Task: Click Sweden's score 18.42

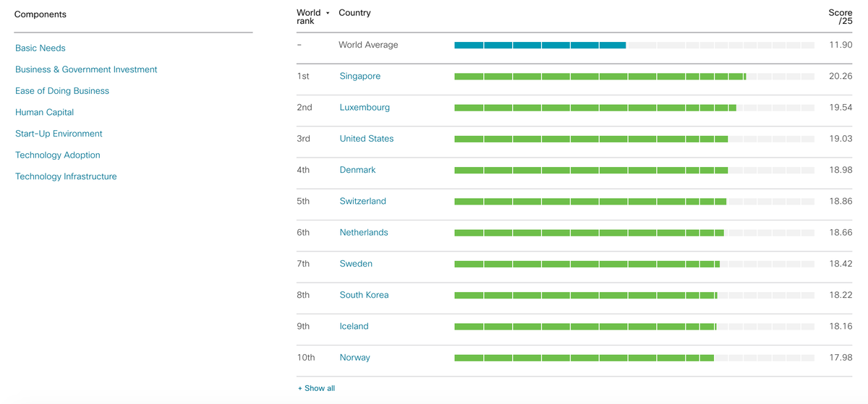Action: click(x=841, y=264)
